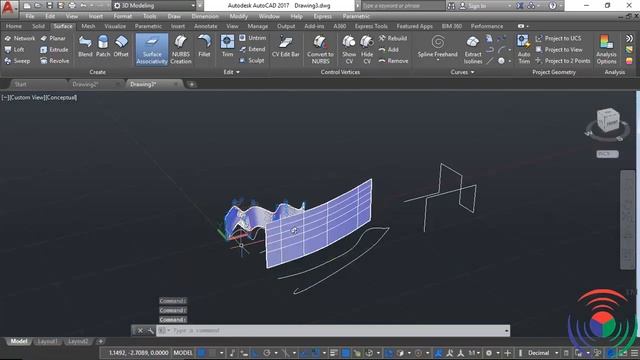Add a new drawing tab
The height and width of the screenshot is (360, 640).
[x=191, y=84]
